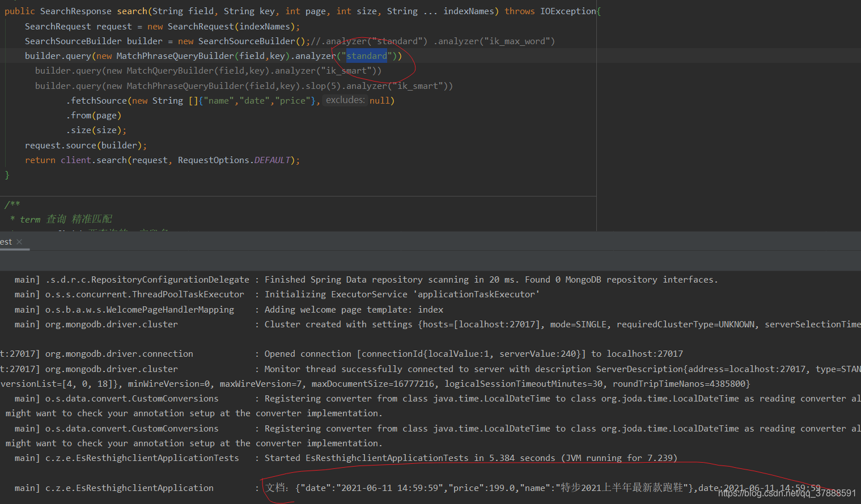Click 'SearchRequest request' declaration line
Screen dimensions: 861x504
162,27
